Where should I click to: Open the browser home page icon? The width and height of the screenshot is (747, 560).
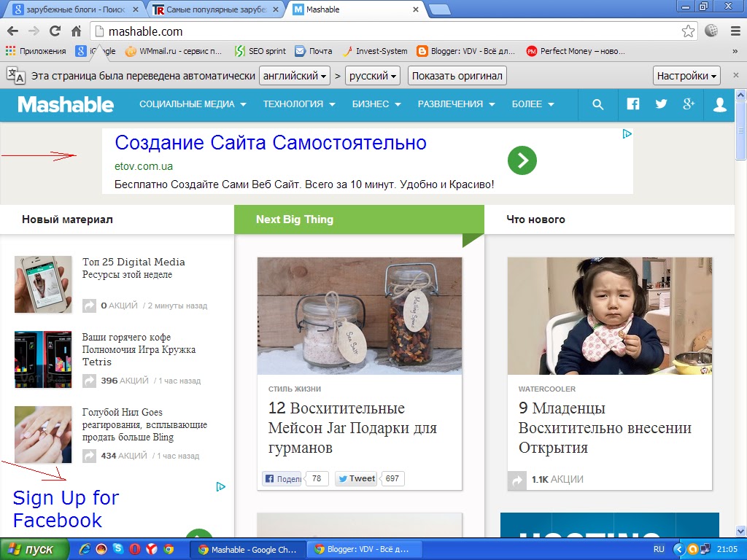76,31
